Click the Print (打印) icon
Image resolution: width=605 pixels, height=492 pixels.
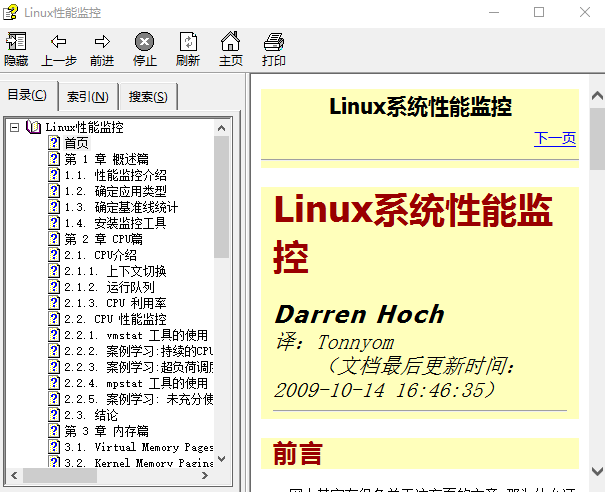(x=274, y=48)
